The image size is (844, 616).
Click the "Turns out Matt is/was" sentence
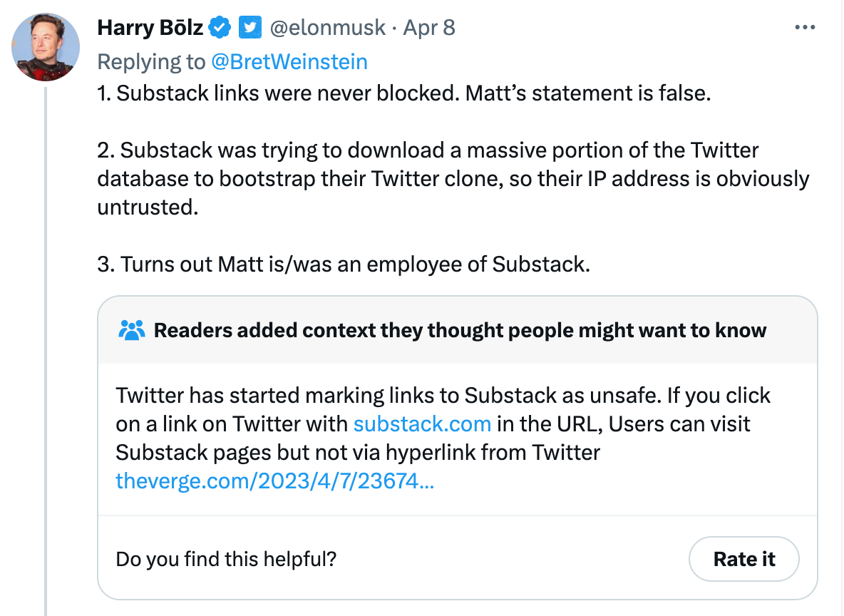pos(344,265)
